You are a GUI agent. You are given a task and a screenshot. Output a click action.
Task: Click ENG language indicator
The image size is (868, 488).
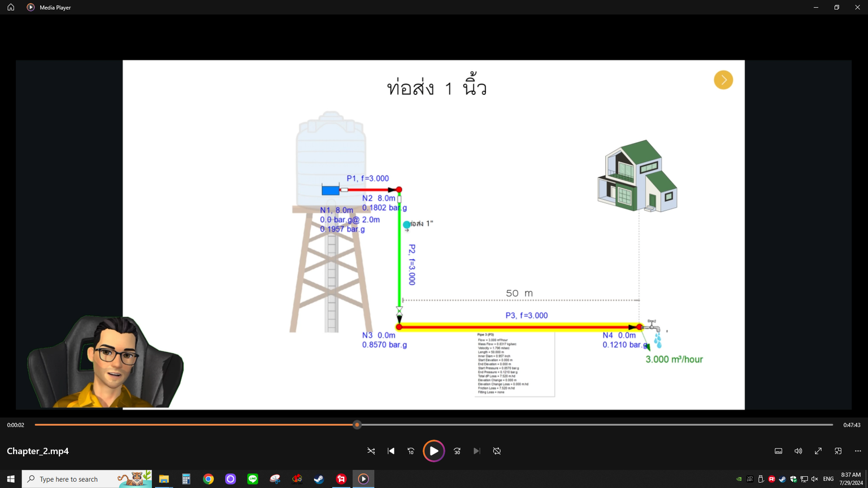point(828,479)
